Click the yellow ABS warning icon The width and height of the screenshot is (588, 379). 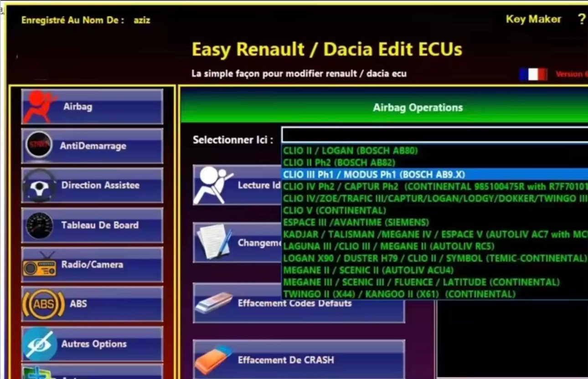43,304
